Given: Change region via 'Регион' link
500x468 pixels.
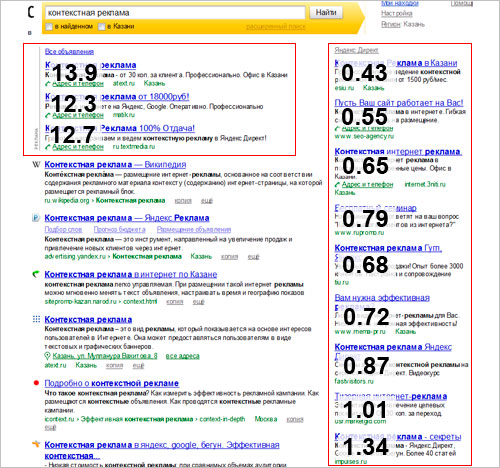Looking at the screenshot, I should coord(391,24).
